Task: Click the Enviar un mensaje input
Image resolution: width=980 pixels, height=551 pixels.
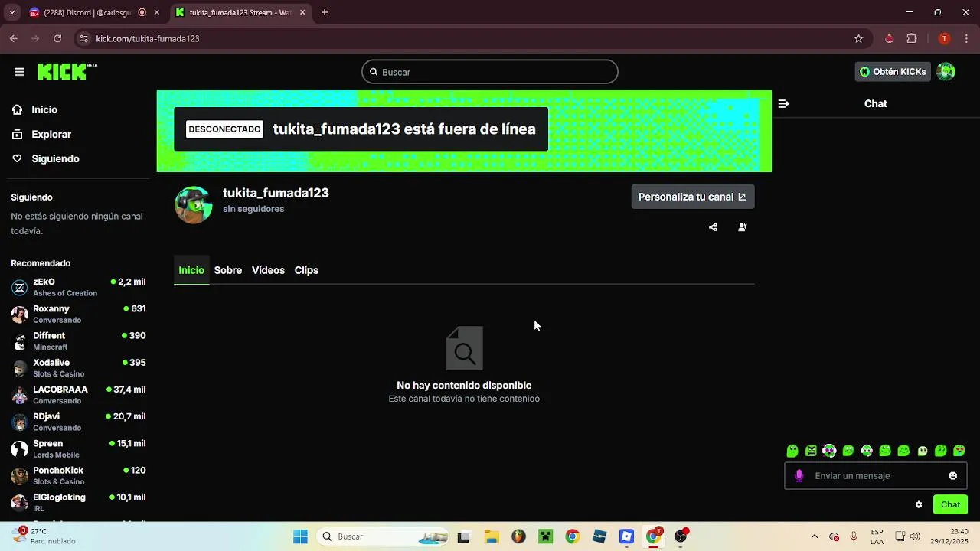Action: [x=877, y=476]
